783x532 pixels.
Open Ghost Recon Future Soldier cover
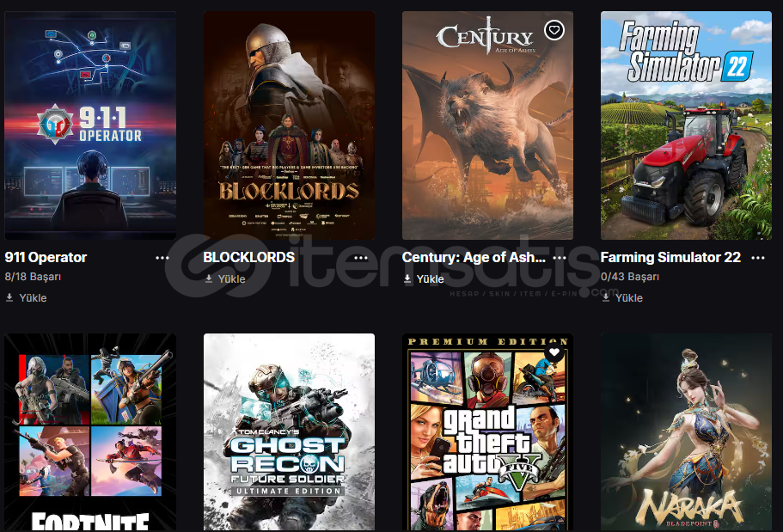[x=289, y=432]
